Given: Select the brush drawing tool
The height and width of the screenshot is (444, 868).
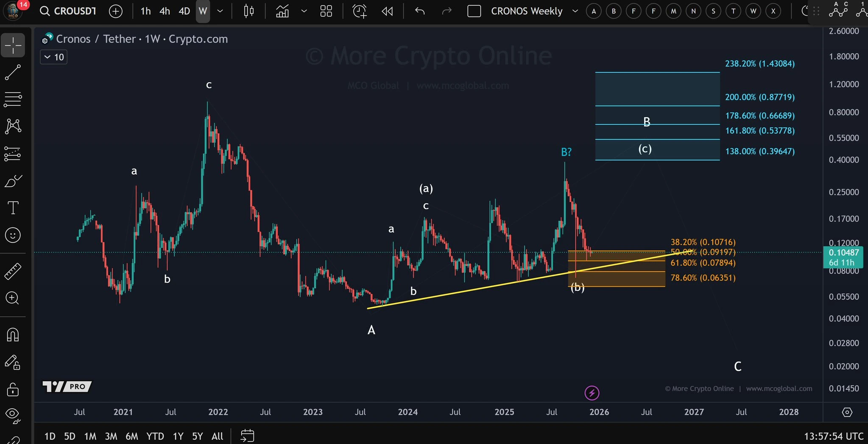Looking at the screenshot, I should tap(13, 181).
